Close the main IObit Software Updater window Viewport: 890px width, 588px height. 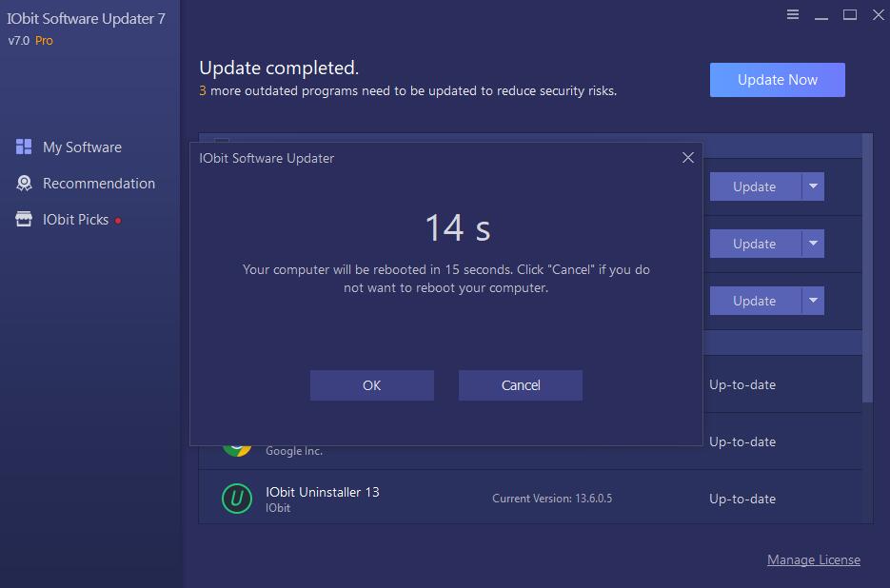[878, 15]
